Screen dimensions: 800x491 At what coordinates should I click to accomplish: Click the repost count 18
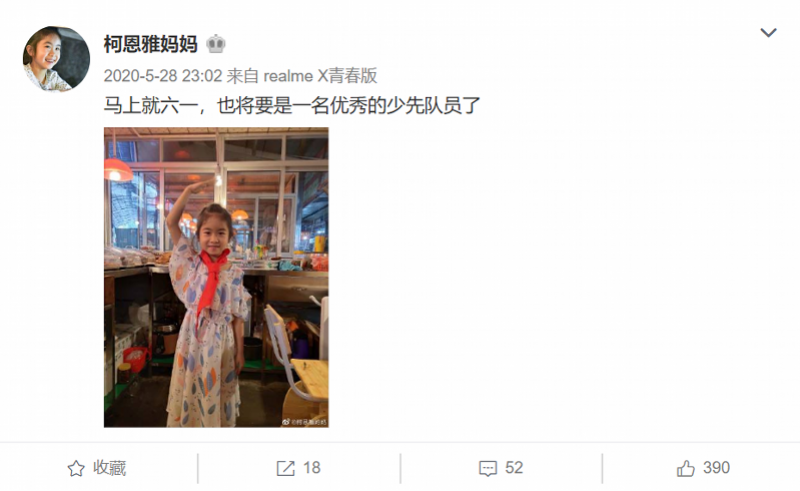pos(312,468)
